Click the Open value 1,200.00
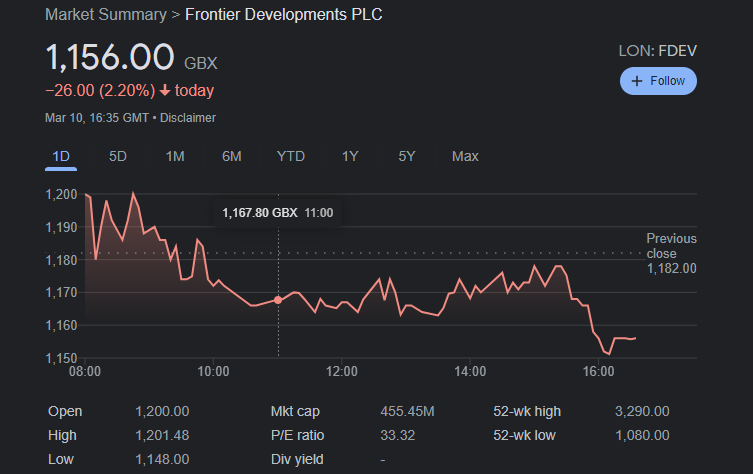 pos(162,412)
